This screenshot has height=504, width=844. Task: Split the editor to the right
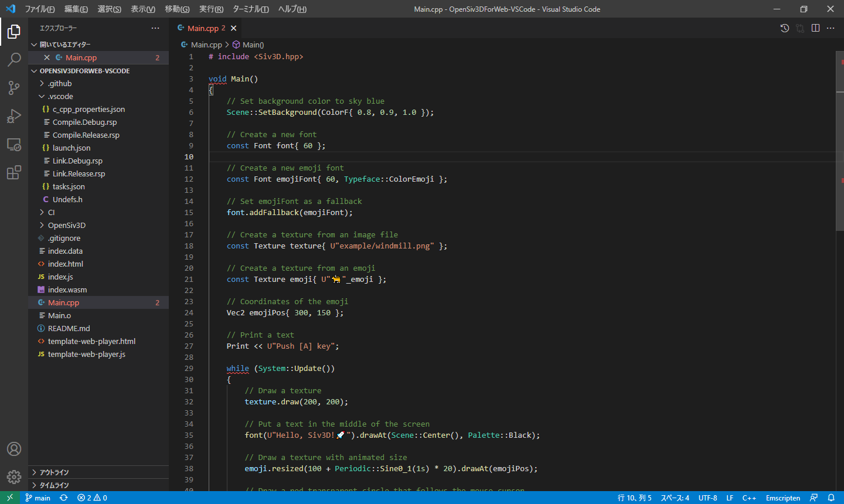(x=815, y=28)
